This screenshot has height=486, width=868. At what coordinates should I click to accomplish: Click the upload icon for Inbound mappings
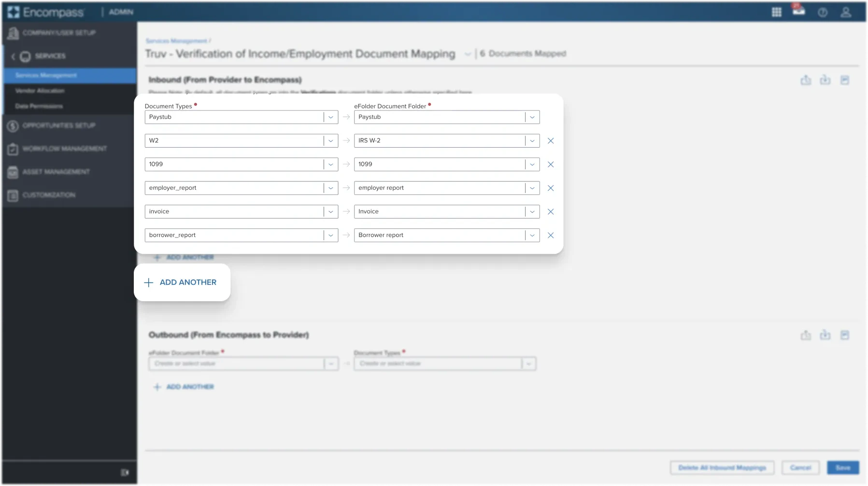tap(806, 80)
